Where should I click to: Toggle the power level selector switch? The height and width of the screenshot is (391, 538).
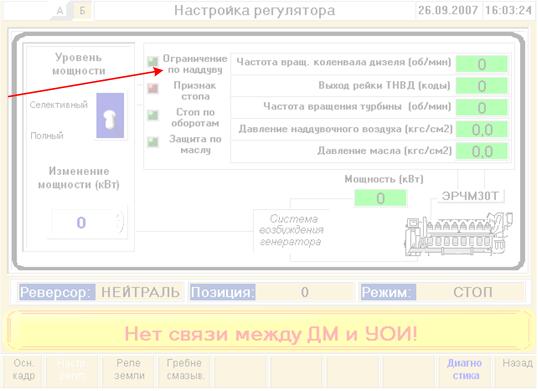pyautogui.click(x=110, y=116)
